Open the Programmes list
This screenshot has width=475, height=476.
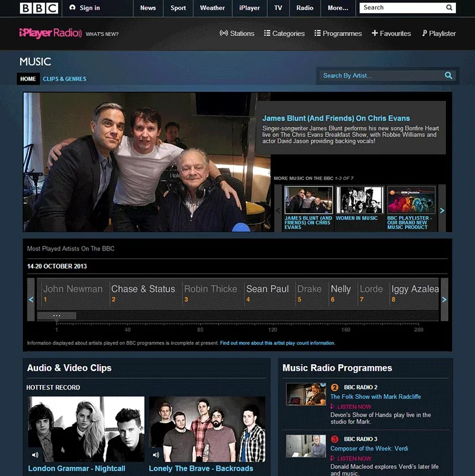tap(338, 33)
